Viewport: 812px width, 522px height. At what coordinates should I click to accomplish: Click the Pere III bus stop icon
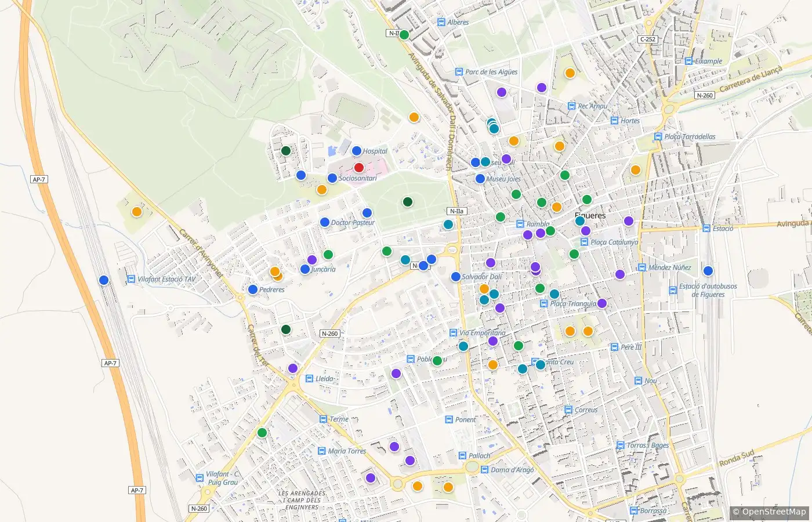(x=615, y=347)
